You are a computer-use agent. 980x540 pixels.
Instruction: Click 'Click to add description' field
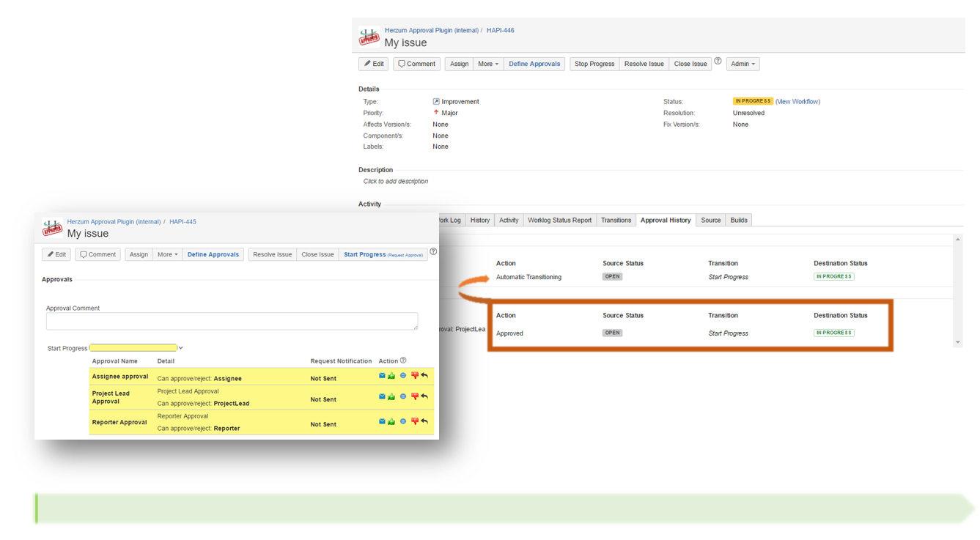tap(396, 181)
